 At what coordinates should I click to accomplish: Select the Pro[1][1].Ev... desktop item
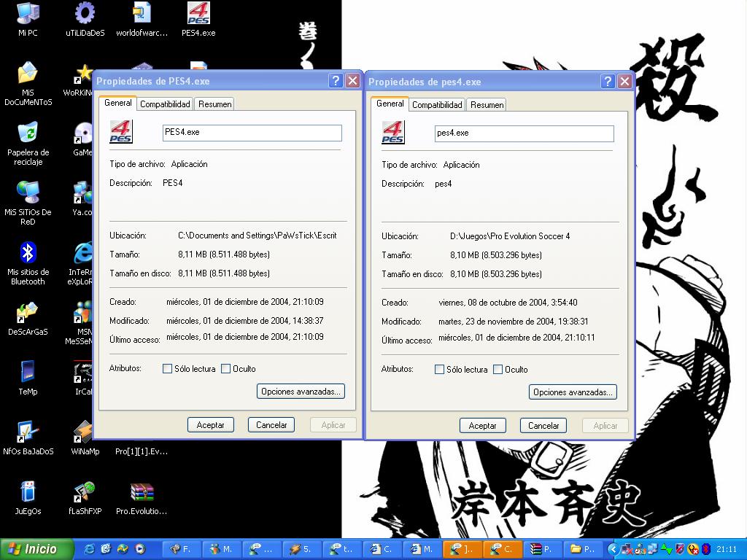[x=142, y=451]
